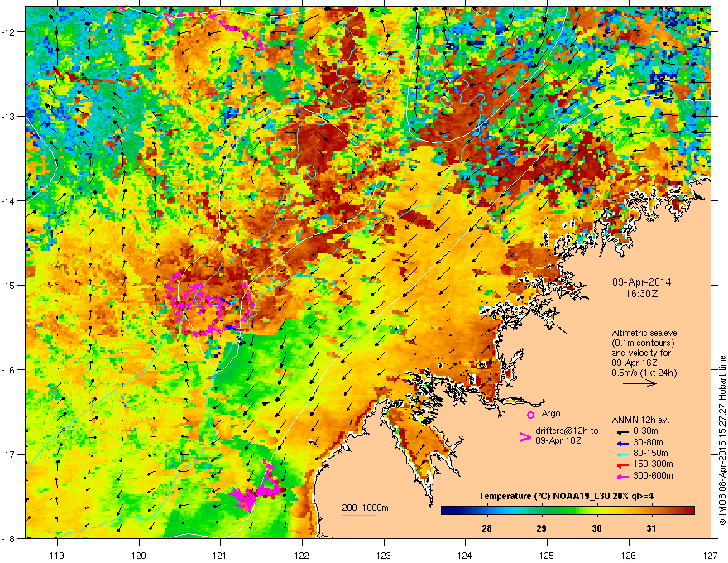Click the 0.5m/s velocity scale arrow
Image resolution: width=728 pixels, height=563 pixels.
pos(639,383)
